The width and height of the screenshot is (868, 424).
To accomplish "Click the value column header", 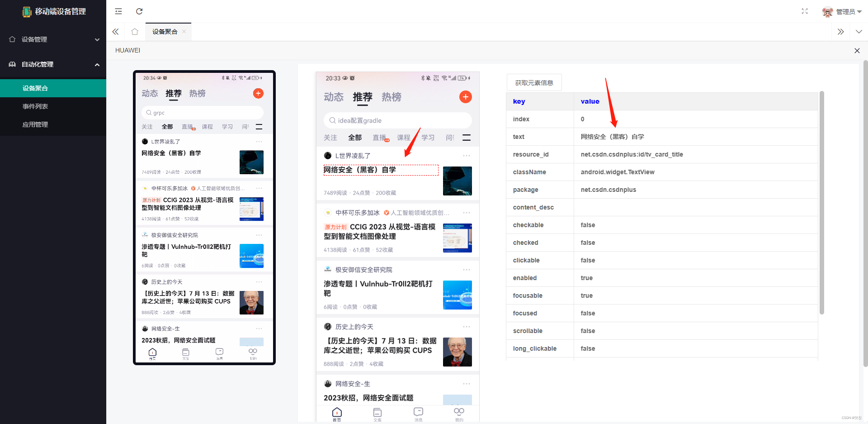I will [x=696, y=101].
